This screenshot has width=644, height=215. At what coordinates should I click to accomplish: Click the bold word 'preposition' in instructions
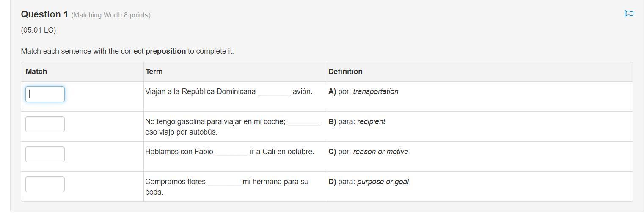pyautogui.click(x=165, y=51)
